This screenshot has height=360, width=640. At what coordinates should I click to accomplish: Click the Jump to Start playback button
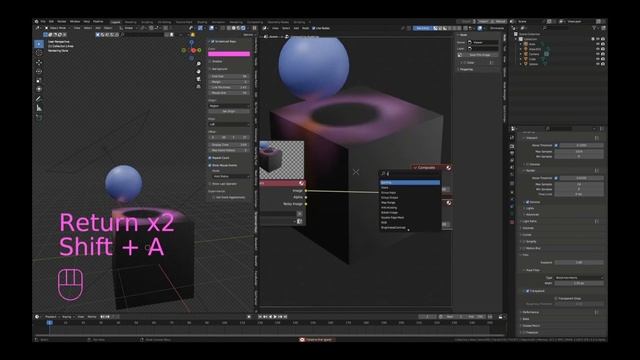coord(260,316)
